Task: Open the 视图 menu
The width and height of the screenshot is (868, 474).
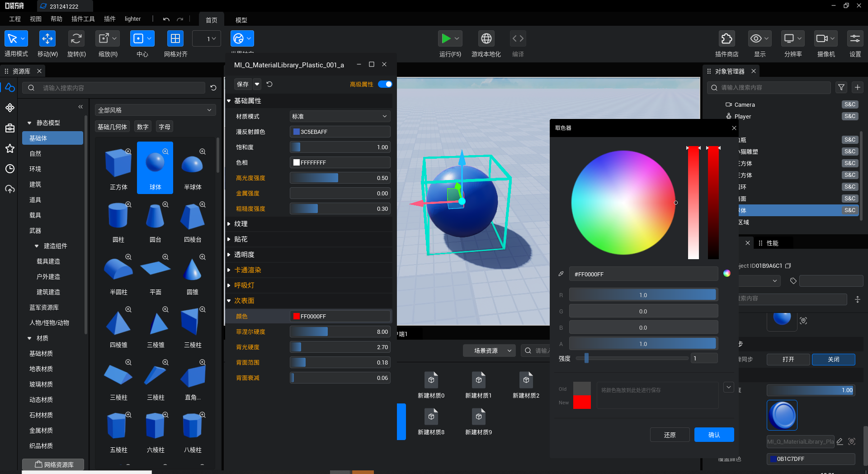Action: click(36, 19)
